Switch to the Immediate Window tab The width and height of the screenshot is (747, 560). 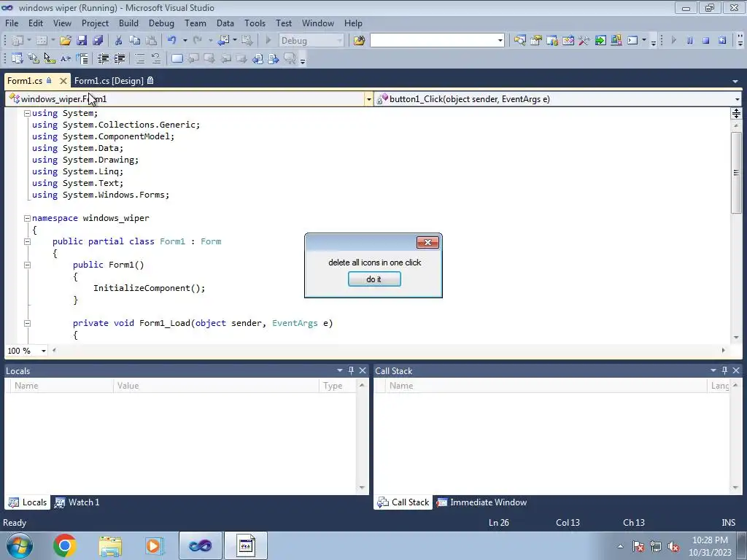tap(482, 502)
